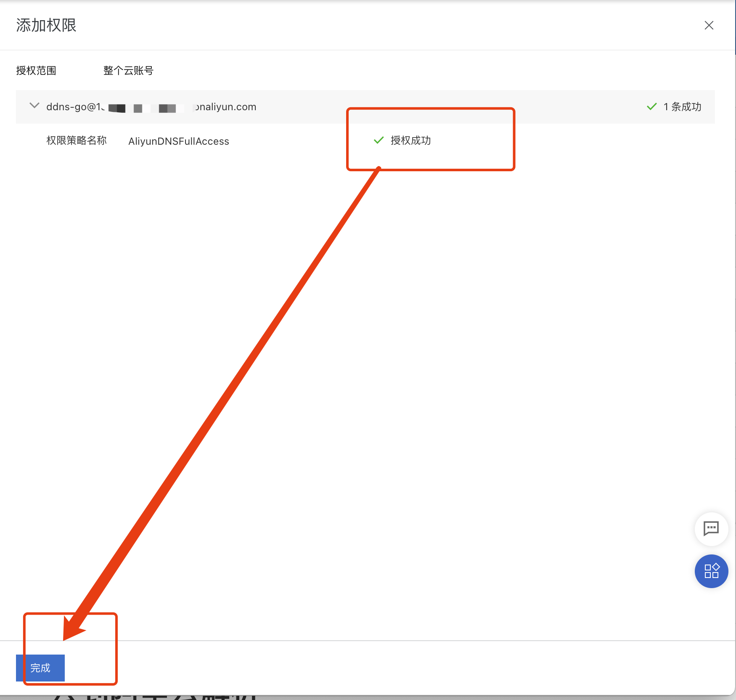Open the chat feedback icon
The height and width of the screenshot is (700, 736).
pos(711,528)
